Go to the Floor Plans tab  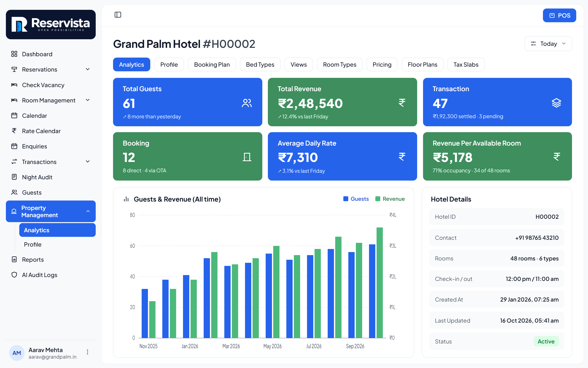tap(423, 64)
